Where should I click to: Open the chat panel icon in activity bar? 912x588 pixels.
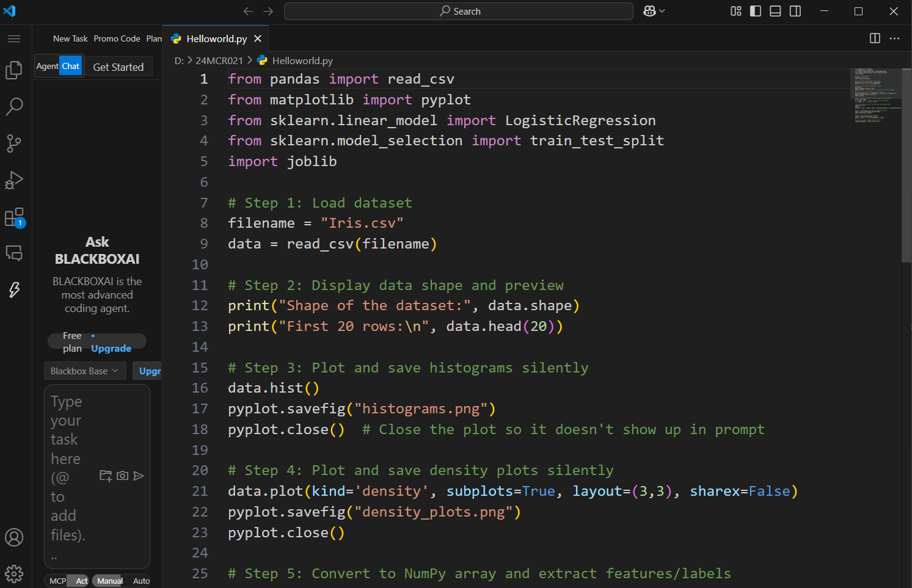[14, 253]
